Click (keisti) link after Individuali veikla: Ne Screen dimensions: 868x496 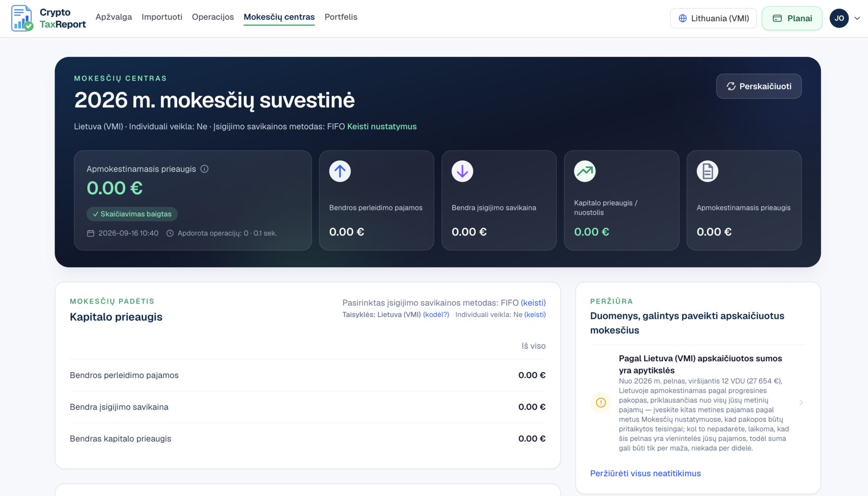(535, 315)
